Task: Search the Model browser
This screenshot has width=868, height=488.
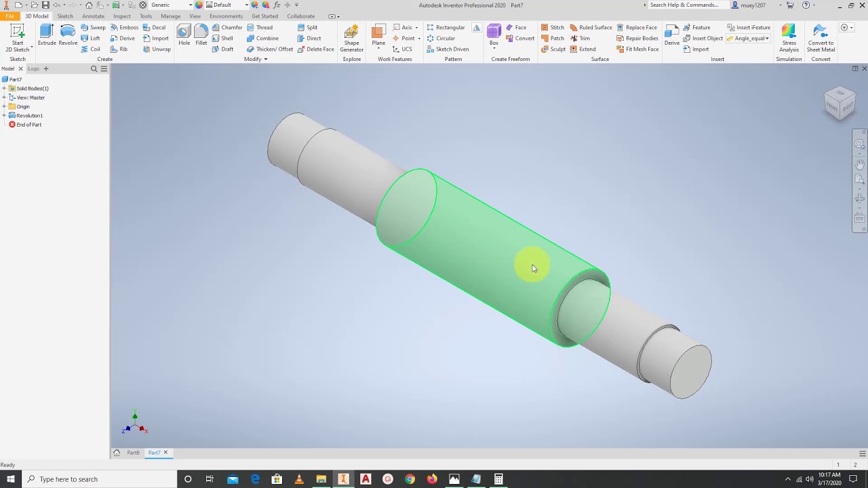Action: point(94,68)
